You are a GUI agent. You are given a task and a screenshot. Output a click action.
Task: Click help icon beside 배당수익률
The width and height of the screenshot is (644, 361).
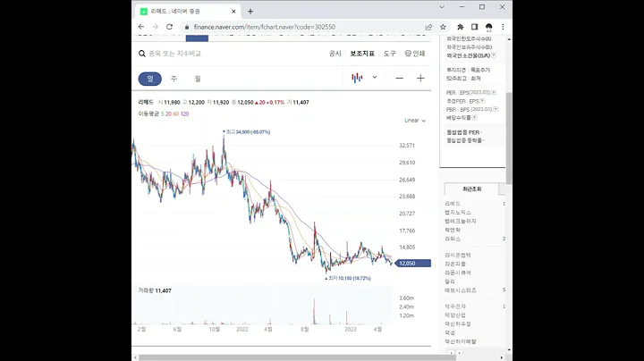point(474,118)
